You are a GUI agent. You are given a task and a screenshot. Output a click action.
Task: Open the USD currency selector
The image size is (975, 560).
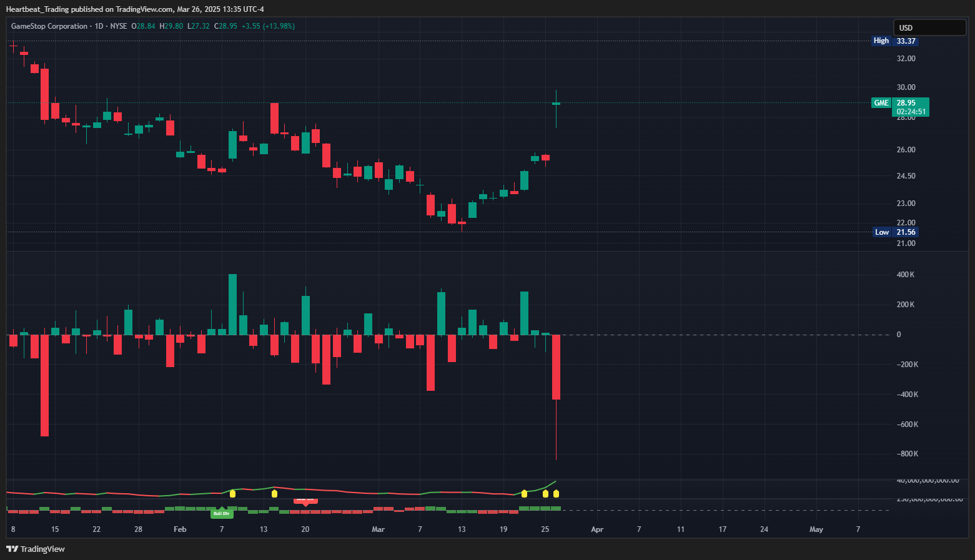coord(929,27)
